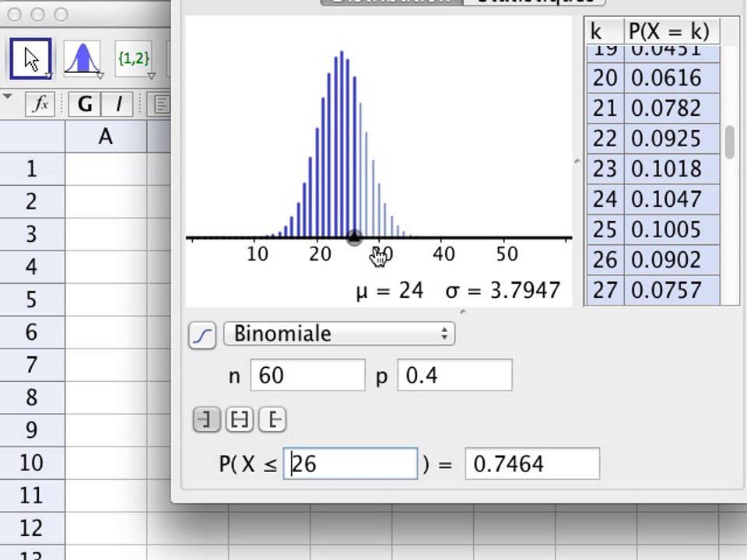Click the P(X = k) column header
The height and width of the screenshot is (560, 747).
tap(672, 32)
